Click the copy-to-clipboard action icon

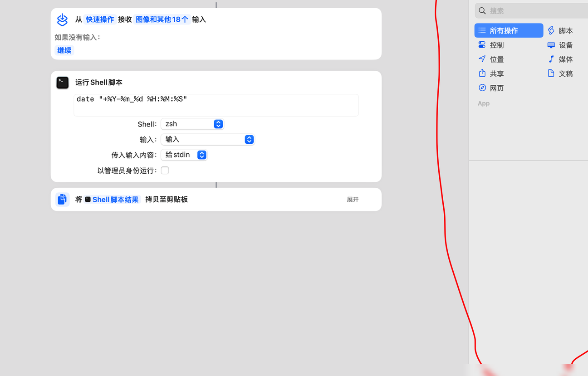[63, 199]
